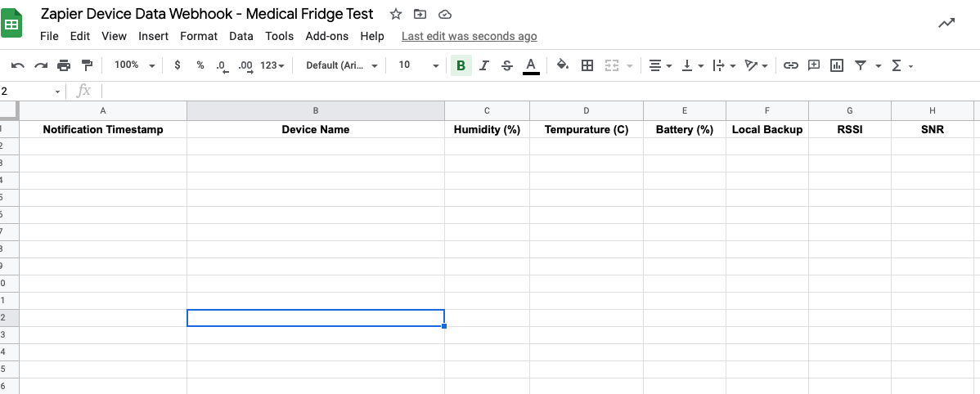Open the activity dashboard trend icon
Screen dimensions: 980x394
946,24
